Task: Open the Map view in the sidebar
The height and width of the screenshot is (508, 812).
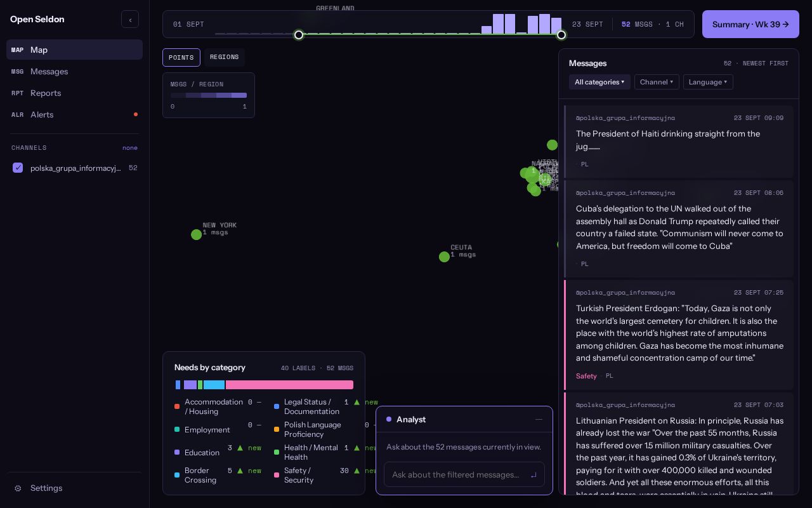Action: 74,50
